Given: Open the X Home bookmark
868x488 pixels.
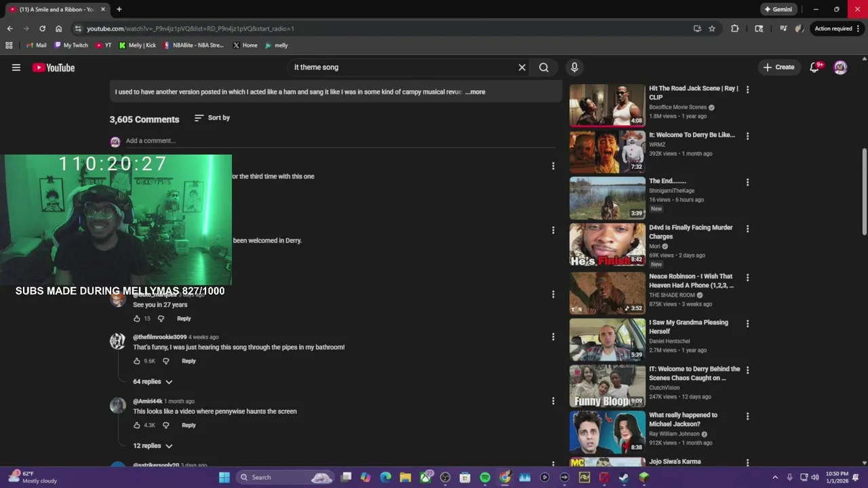Looking at the screenshot, I should coord(245,45).
